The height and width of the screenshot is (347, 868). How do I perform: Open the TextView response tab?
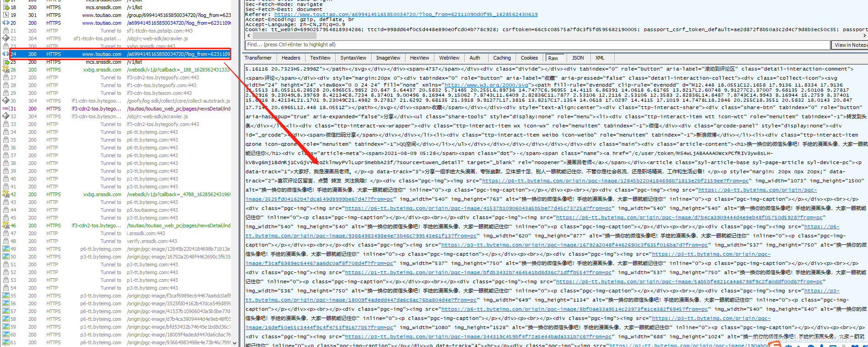click(x=320, y=58)
